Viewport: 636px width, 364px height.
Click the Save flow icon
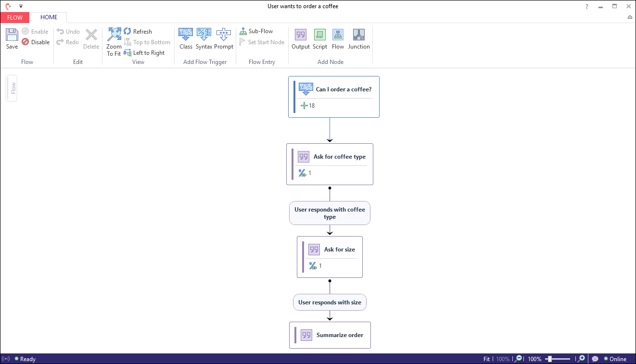pyautogui.click(x=12, y=35)
